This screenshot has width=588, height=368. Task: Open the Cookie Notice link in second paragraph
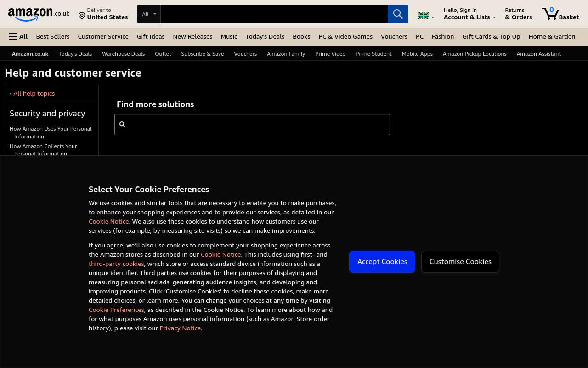click(x=221, y=254)
